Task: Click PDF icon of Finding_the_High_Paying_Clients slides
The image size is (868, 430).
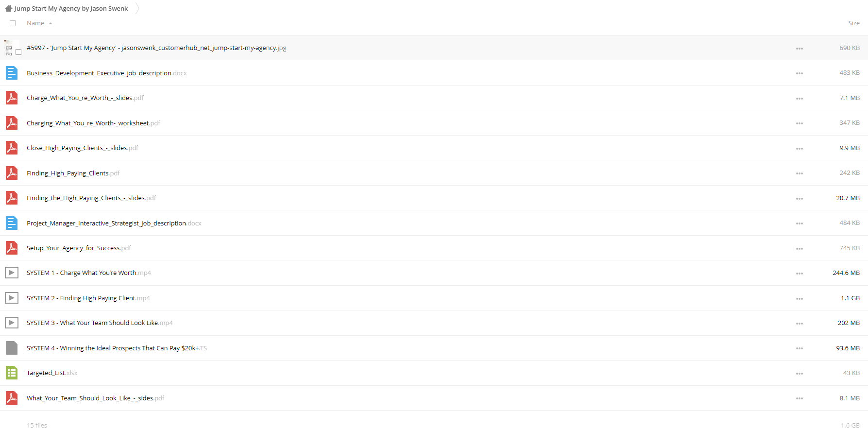Action: point(12,198)
